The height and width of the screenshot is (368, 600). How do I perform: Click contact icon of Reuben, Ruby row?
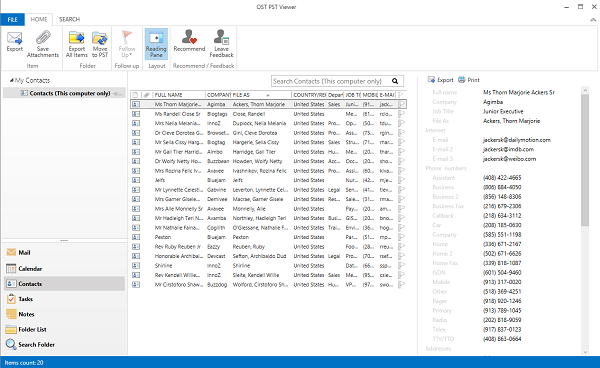(136, 247)
